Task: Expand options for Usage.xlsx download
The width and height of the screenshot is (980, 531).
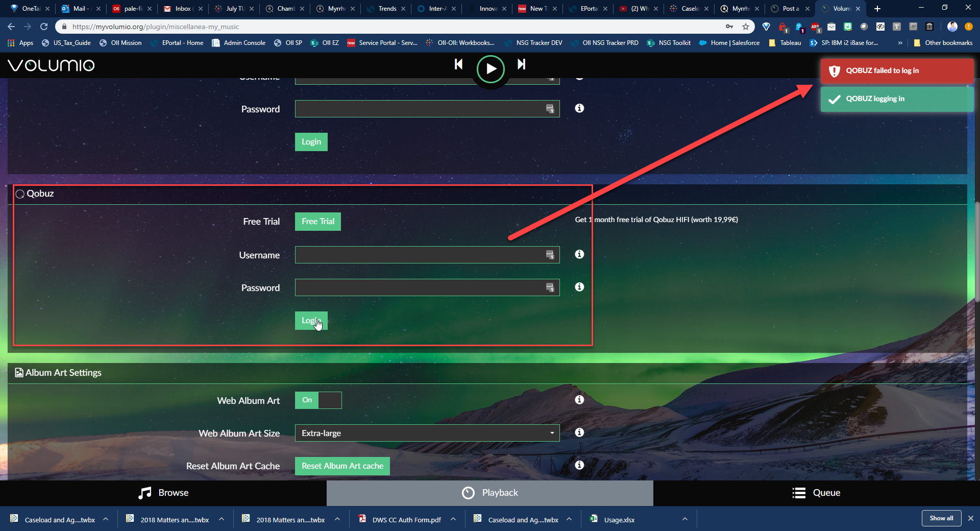Action: click(684, 519)
